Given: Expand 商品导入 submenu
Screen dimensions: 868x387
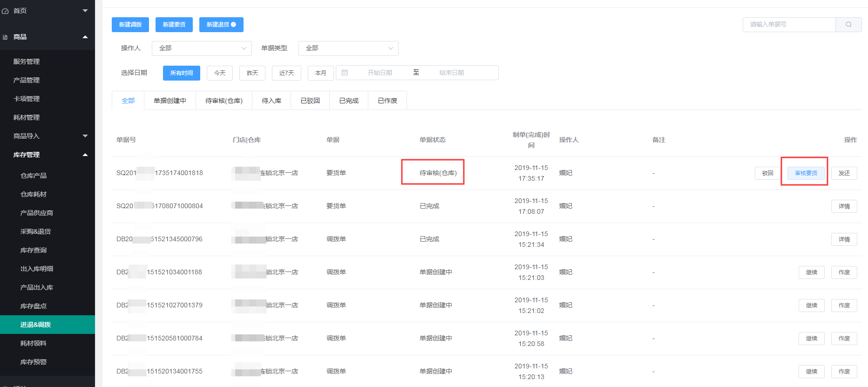Looking at the screenshot, I should coord(85,136).
